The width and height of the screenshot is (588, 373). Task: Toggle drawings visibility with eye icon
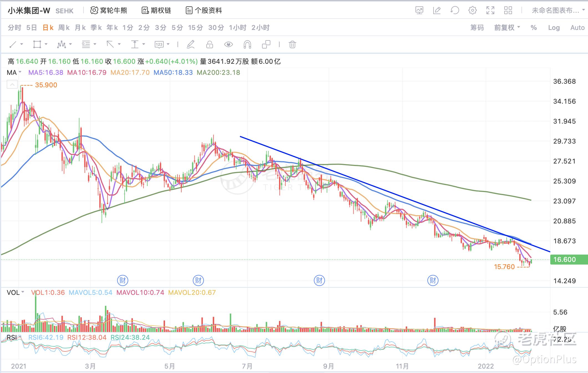228,44
